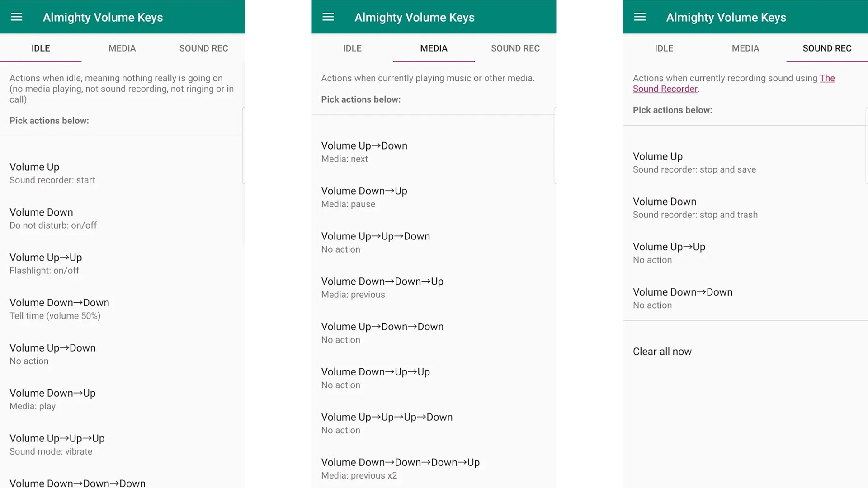Select IDLE tab in middle screen
Image resolution: width=868 pixels, height=488 pixels.
click(x=352, y=48)
